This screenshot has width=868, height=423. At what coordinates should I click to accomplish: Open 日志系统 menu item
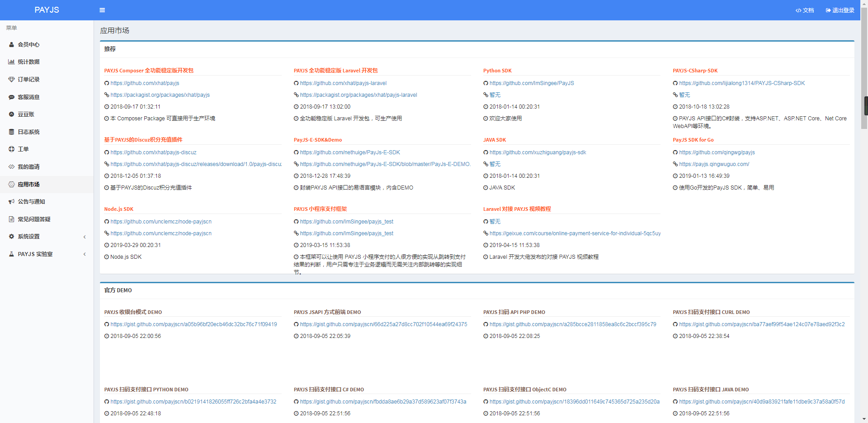[x=47, y=132]
